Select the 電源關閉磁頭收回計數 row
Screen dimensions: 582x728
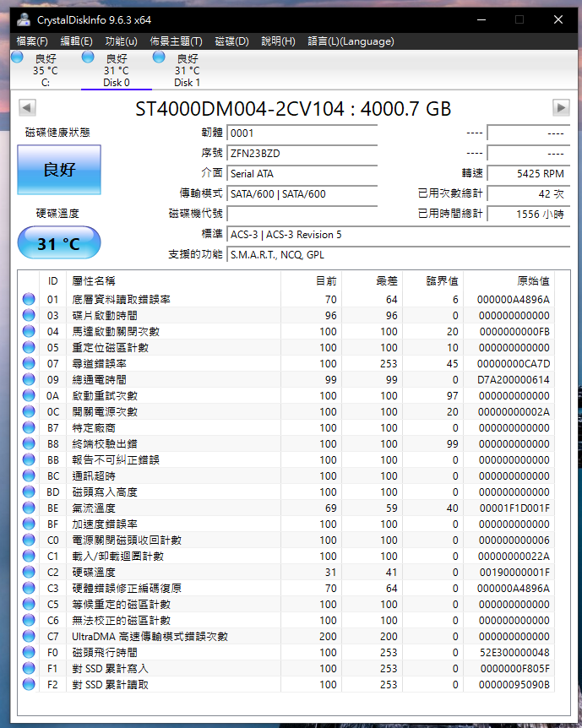286,540
